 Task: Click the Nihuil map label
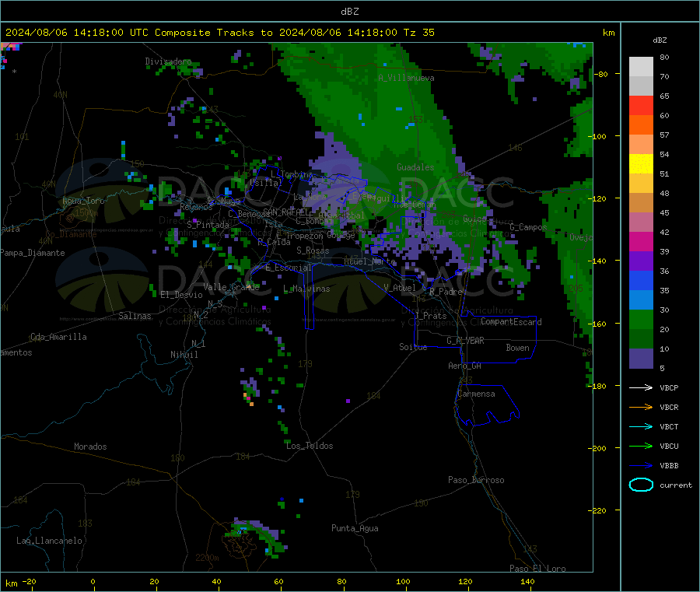[x=184, y=355]
